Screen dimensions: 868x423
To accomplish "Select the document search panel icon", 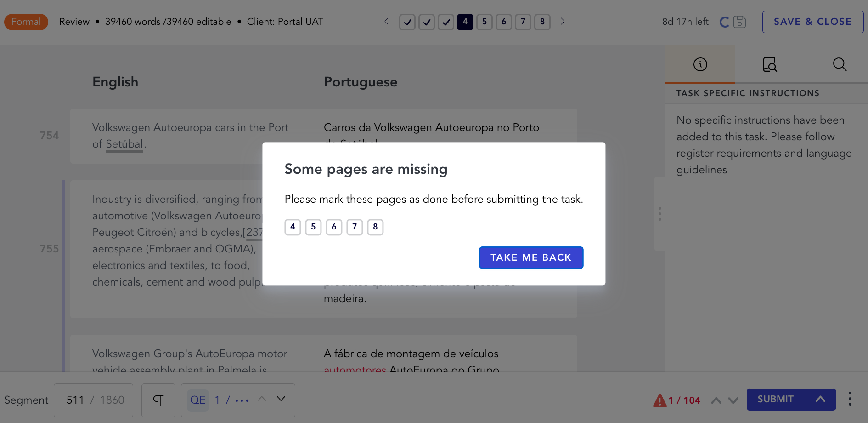I will [x=769, y=64].
